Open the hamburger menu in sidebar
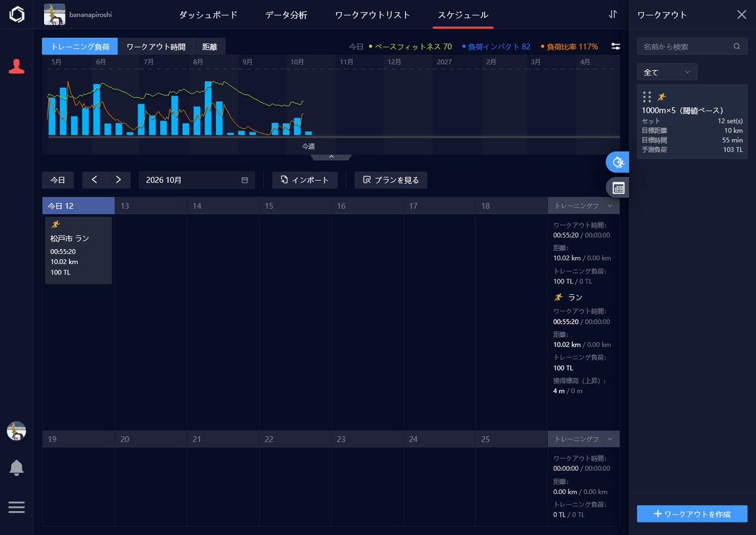The width and height of the screenshot is (756, 535). click(x=16, y=507)
